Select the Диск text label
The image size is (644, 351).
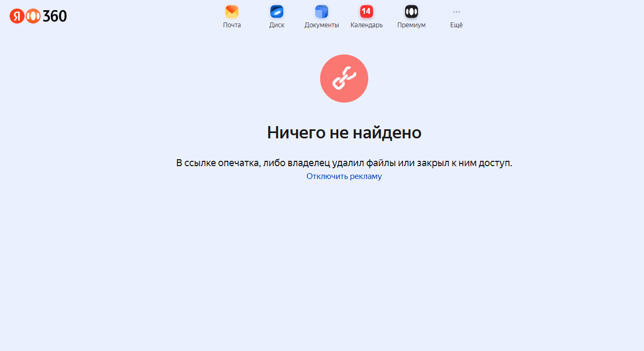coord(277,25)
